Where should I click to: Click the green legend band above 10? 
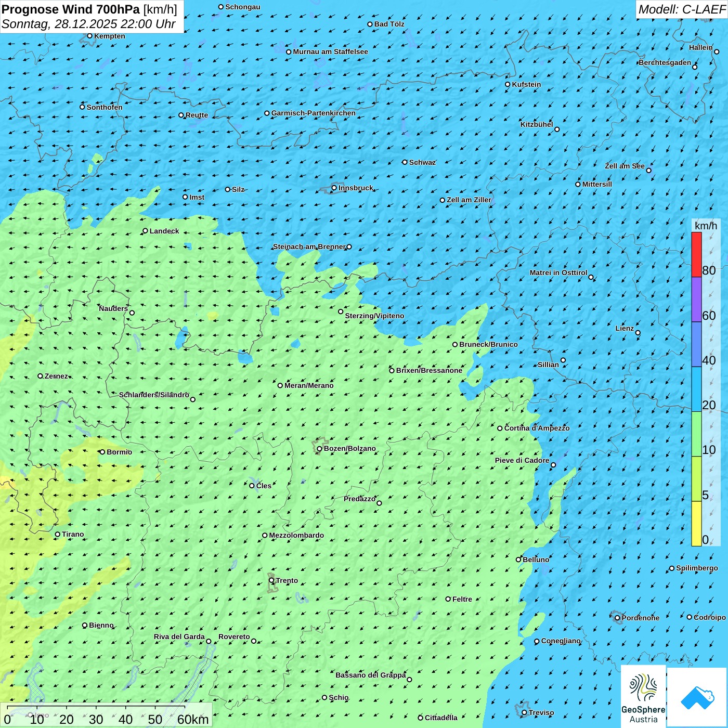(x=696, y=434)
